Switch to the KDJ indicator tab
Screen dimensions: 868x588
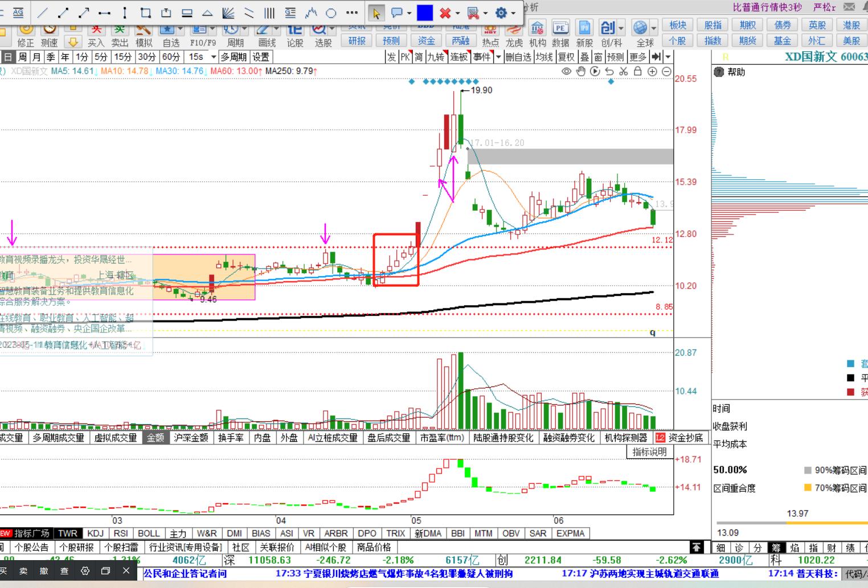pos(95,533)
